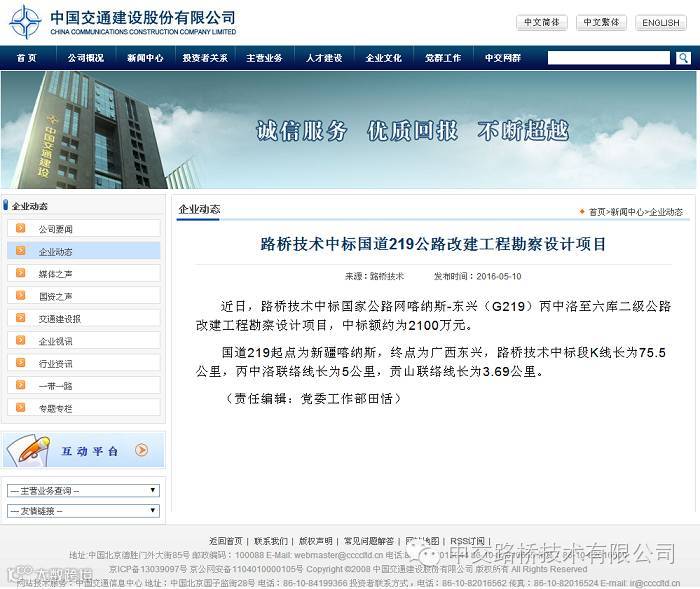Click the orange arrow icon beside 行业资讯
700x589 pixels.
pyautogui.click(x=21, y=363)
